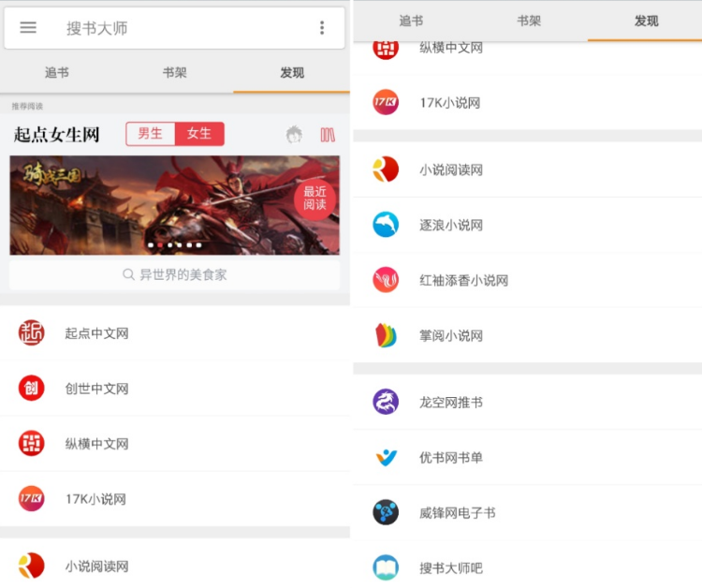Tap 17K logo icon in right screen
This screenshot has height=588, width=702.
tap(386, 102)
